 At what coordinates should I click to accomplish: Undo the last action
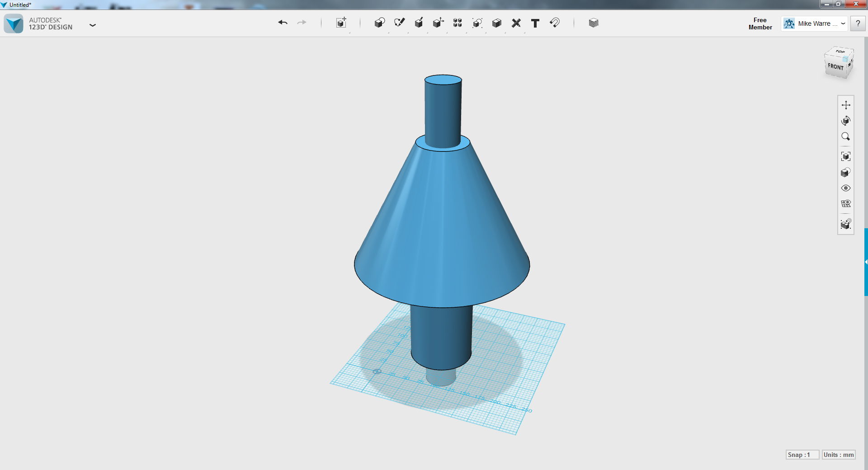click(x=283, y=23)
